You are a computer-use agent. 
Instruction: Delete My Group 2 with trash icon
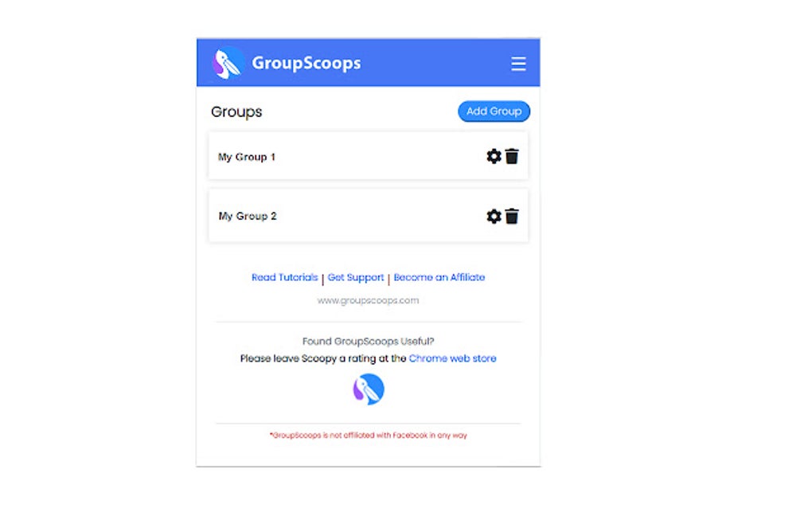512,217
